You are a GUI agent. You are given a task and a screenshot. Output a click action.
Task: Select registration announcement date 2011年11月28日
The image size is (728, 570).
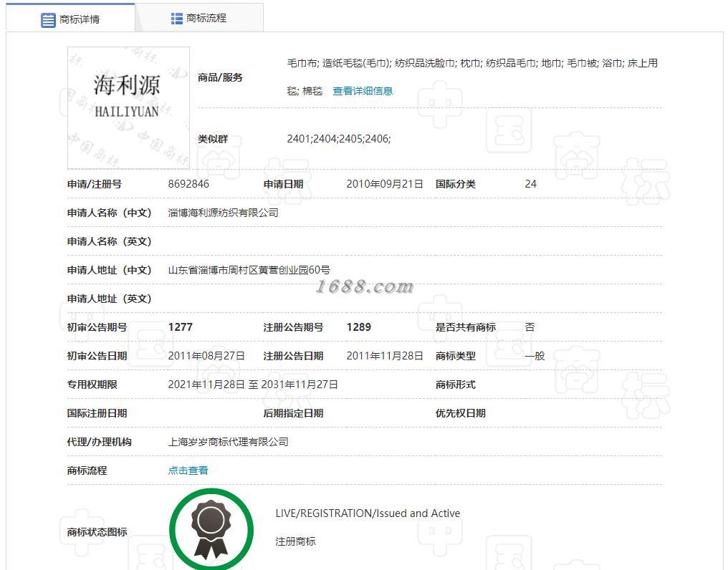tap(385, 356)
